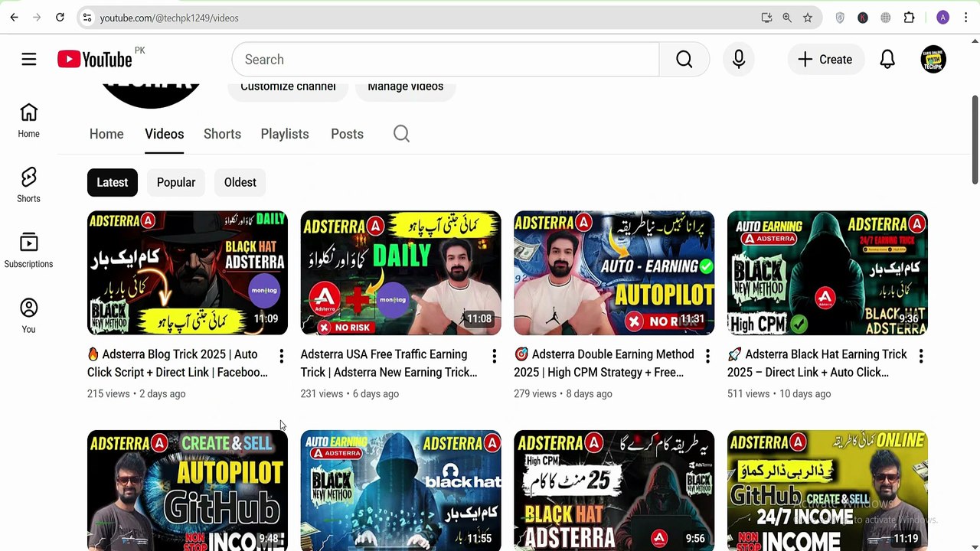Open browser profile avatar

point(942,18)
